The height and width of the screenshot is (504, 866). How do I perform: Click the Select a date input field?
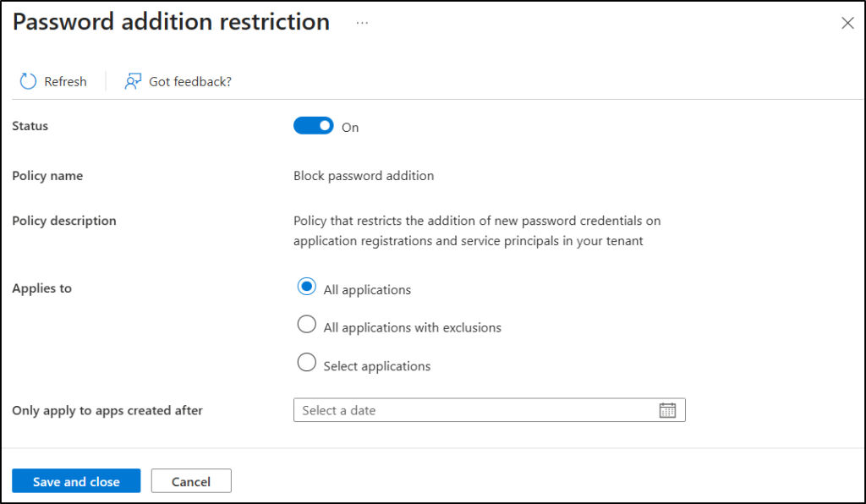click(474, 410)
